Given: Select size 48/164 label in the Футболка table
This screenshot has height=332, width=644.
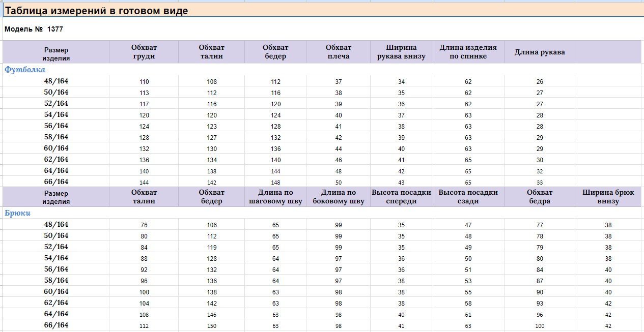Looking at the screenshot, I should click(x=56, y=81).
